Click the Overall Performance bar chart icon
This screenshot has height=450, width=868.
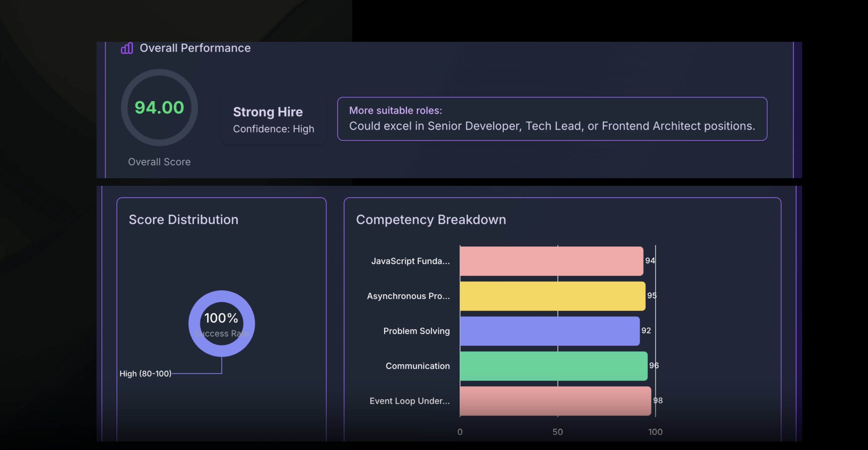coord(127,48)
